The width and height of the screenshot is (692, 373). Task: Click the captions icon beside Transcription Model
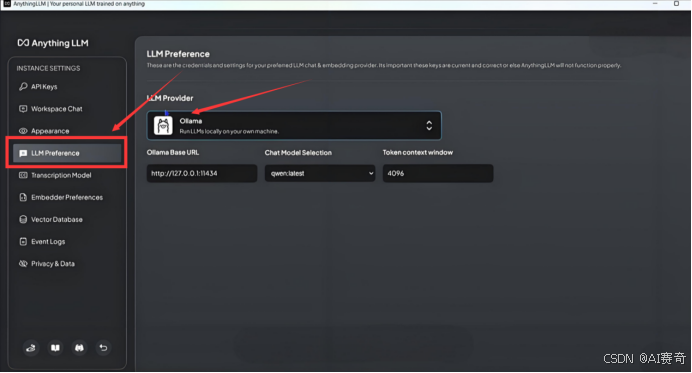click(x=23, y=175)
